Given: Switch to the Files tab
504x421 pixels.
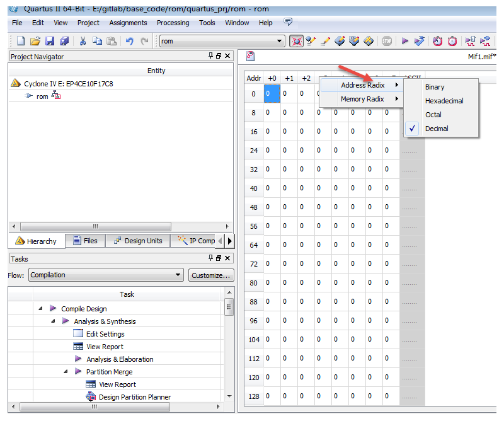Looking at the screenshot, I should click(85, 241).
